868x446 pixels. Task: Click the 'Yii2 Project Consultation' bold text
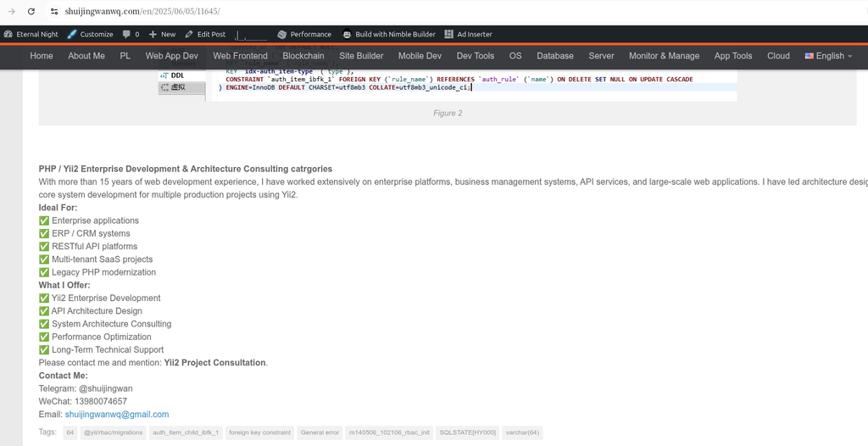(214, 363)
